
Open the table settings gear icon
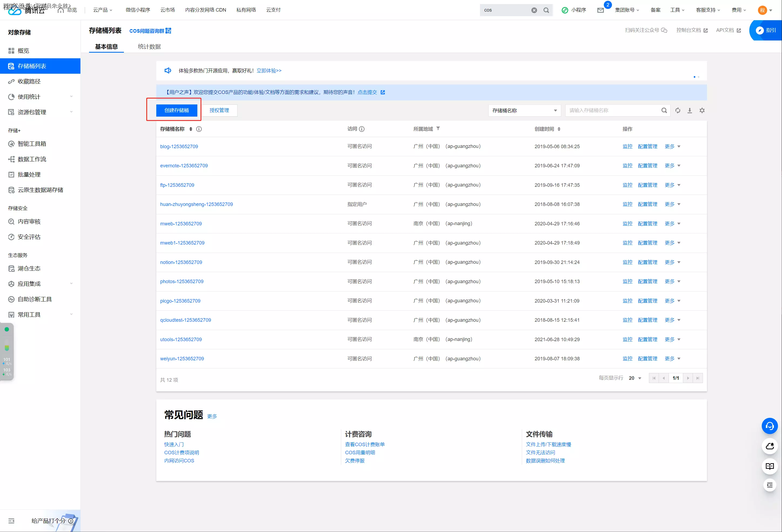click(x=702, y=110)
